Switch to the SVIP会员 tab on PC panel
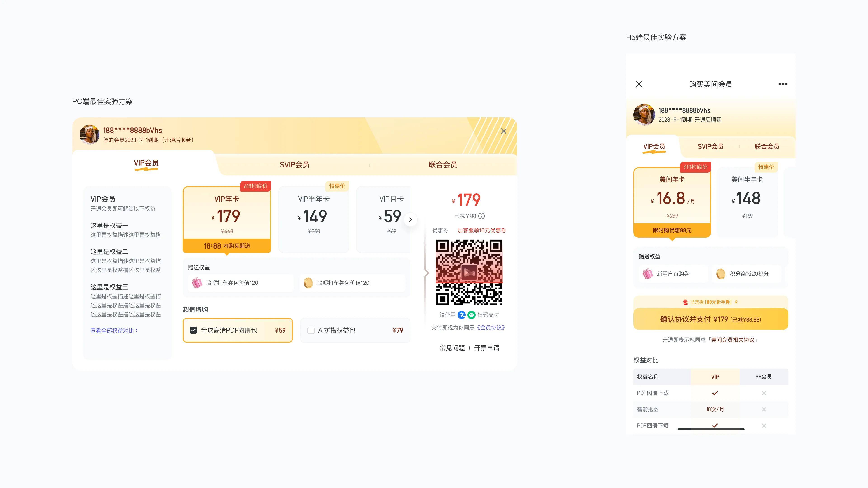The height and width of the screenshot is (488, 868). coord(295,165)
